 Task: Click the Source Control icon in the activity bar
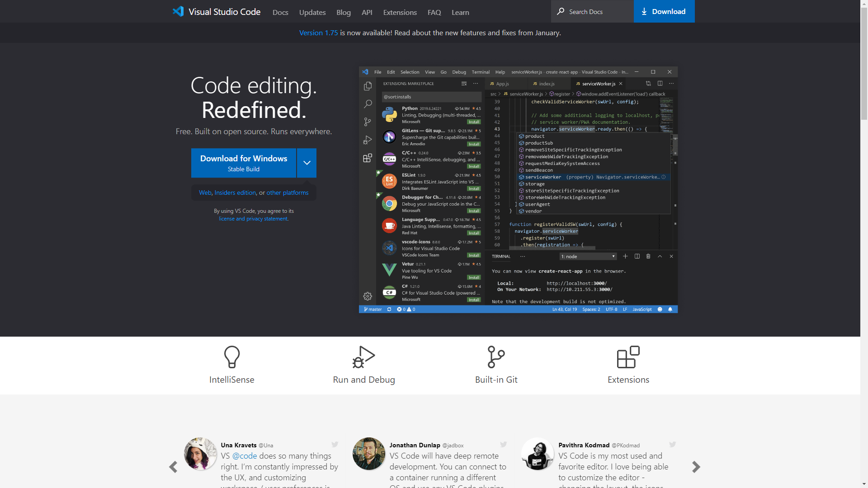coord(368,122)
